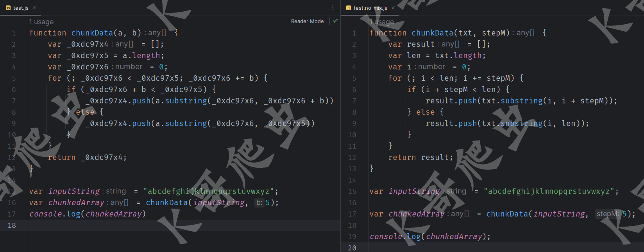Switch to the test.no_mix.js tab
644x252 pixels.
pos(370,8)
